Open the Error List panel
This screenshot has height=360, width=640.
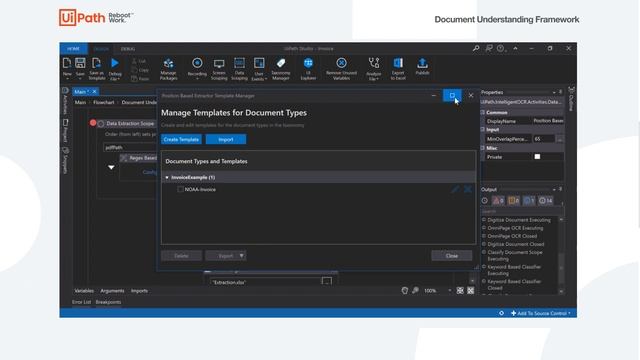click(82, 302)
